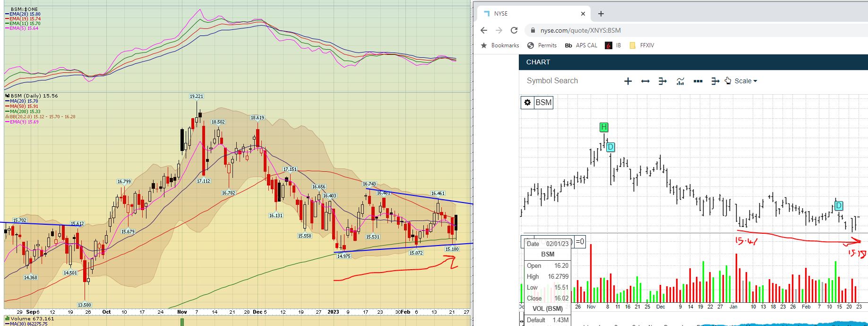Click the site security lock icon
Viewport: 868px width, 326px height.
pyautogui.click(x=533, y=30)
